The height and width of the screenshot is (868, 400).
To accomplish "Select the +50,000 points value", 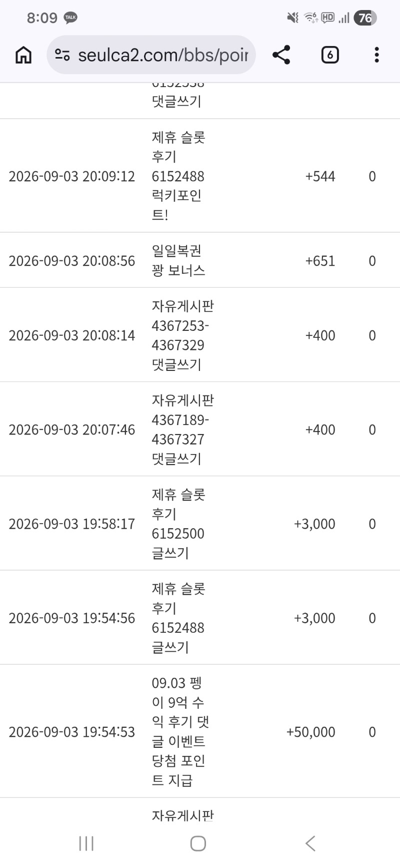I will click(x=310, y=732).
